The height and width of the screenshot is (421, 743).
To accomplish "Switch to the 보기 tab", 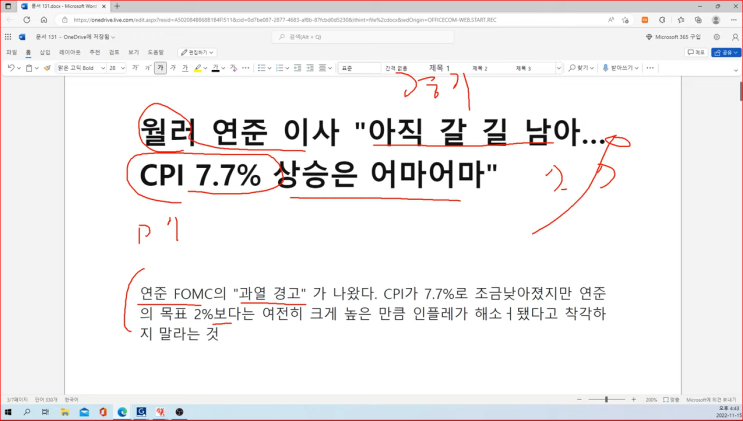I will click(x=134, y=52).
